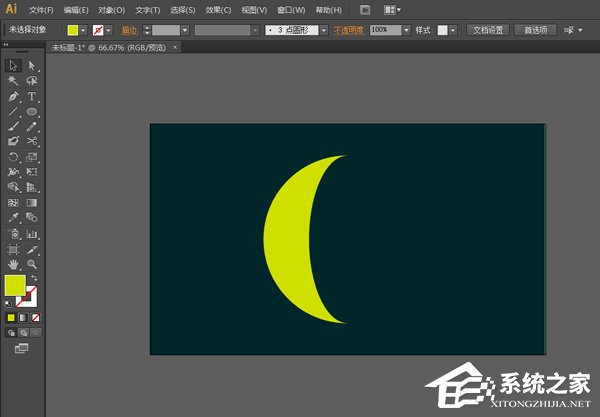The image size is (600, 417).
Task: Select the Type tool
Action: coord(32,96)
